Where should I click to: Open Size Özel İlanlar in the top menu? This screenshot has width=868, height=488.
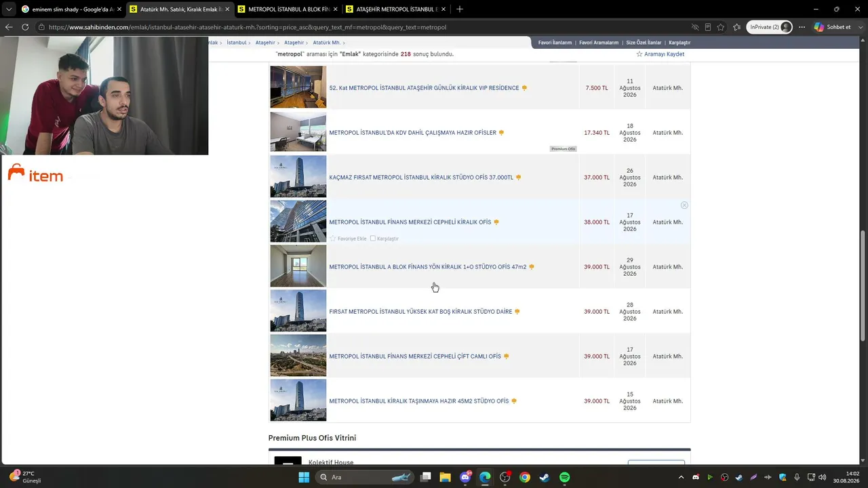coord(644,43)
